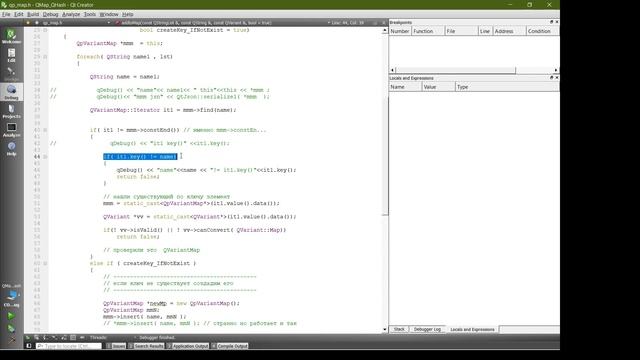This screenshot has width=640, height=360.
Task: Close the current editor document
Action: [384, 23]
